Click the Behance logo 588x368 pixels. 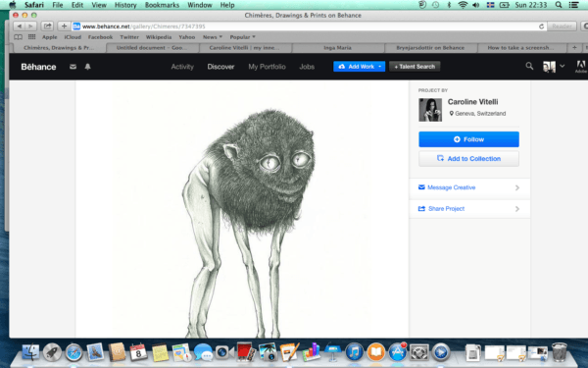(x=38, y=67)
